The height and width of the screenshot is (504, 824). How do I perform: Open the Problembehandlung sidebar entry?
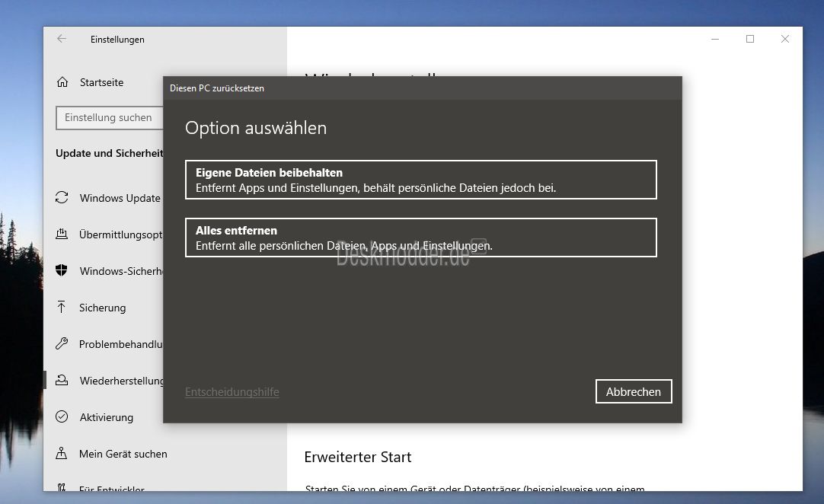[121, 344]
